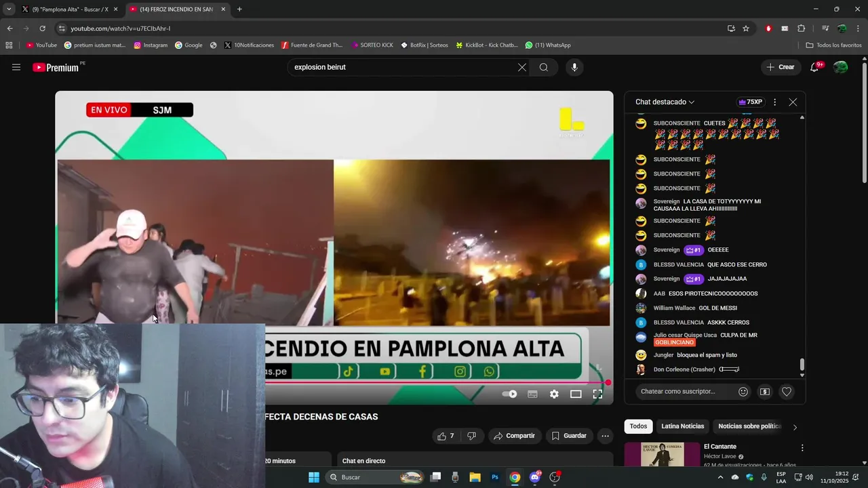
Task: Share the video via Compartir
Action: [514, 436]
